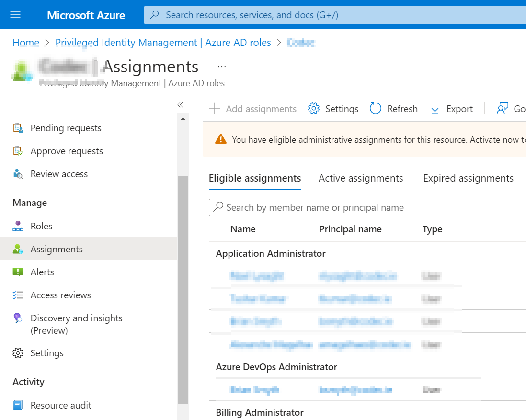Click the sidebar scroll up arrow
This screenshot has width=526, height=420.
[x=183, y=119]
